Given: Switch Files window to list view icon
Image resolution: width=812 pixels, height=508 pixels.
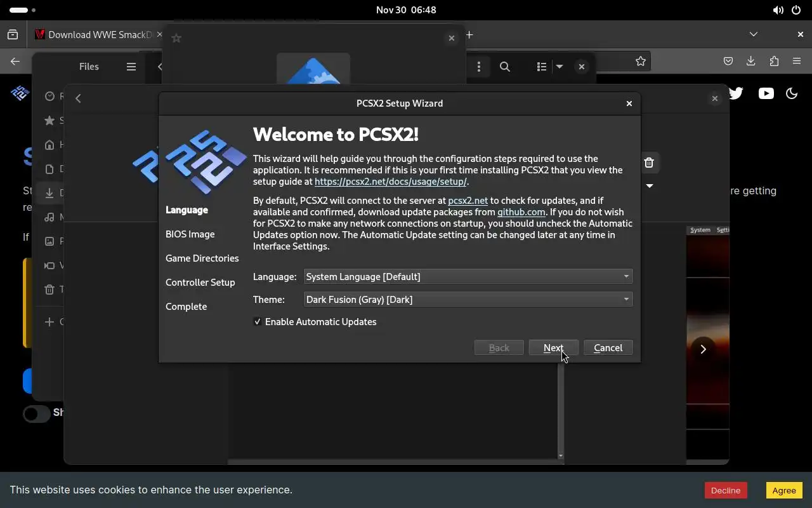Looking at the screenshot, I should pos(541,67).
